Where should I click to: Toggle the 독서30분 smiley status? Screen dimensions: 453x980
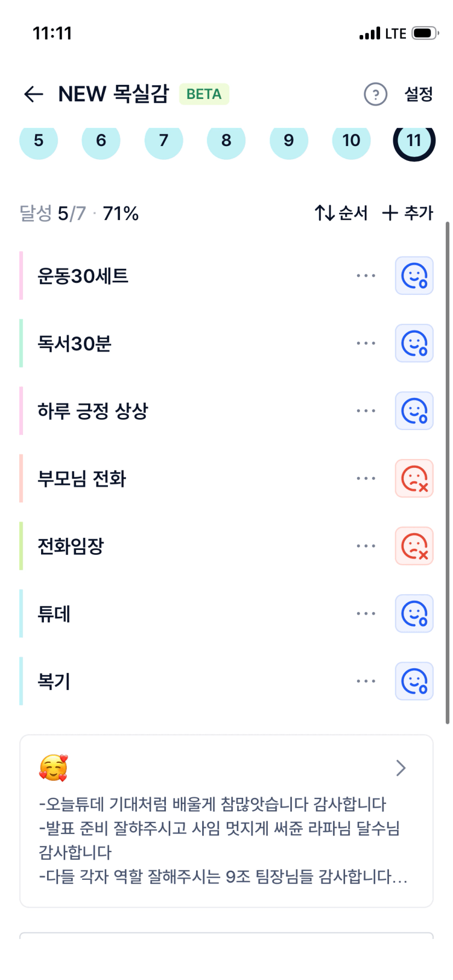point(414,344)
